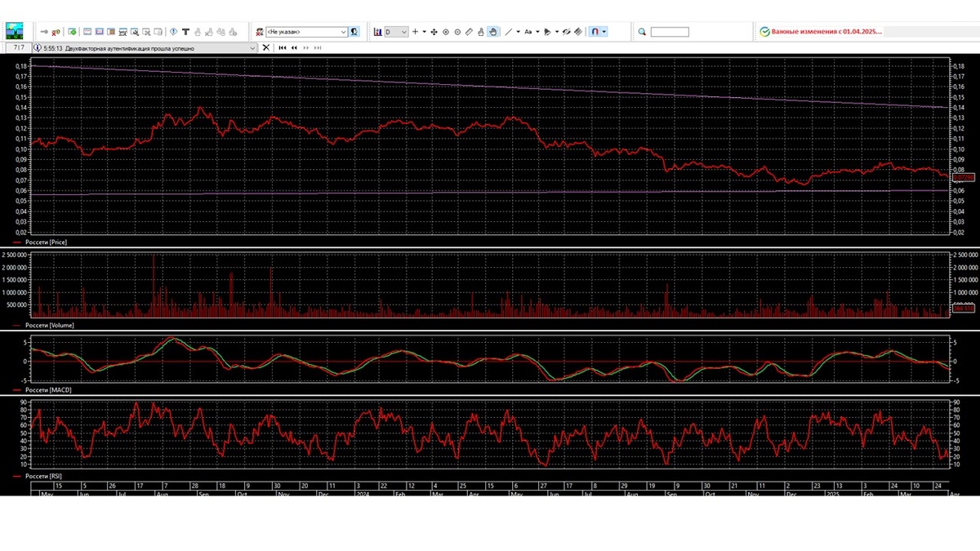Click the chart type bars icon
The image size is (980, 551).
[377, 32]
